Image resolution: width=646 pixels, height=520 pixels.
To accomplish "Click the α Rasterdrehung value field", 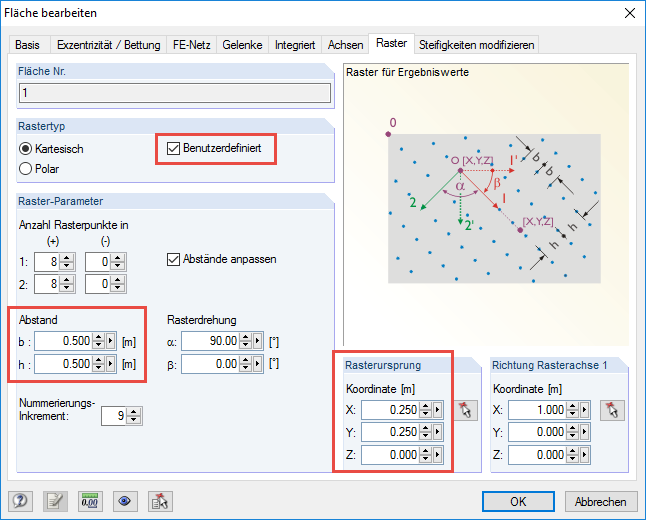I will tap(211, 341).
